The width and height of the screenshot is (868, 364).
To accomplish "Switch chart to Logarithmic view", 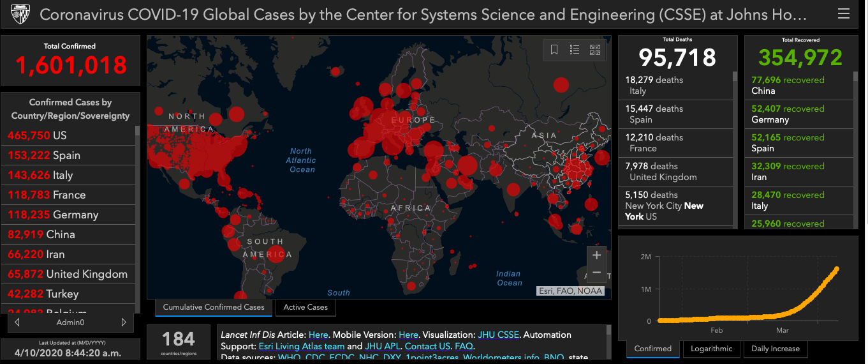I will point(712,349).
